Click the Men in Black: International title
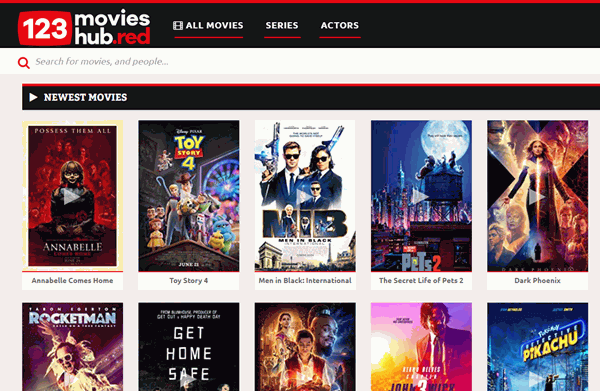Screen dimensions: 600x391 305,280
